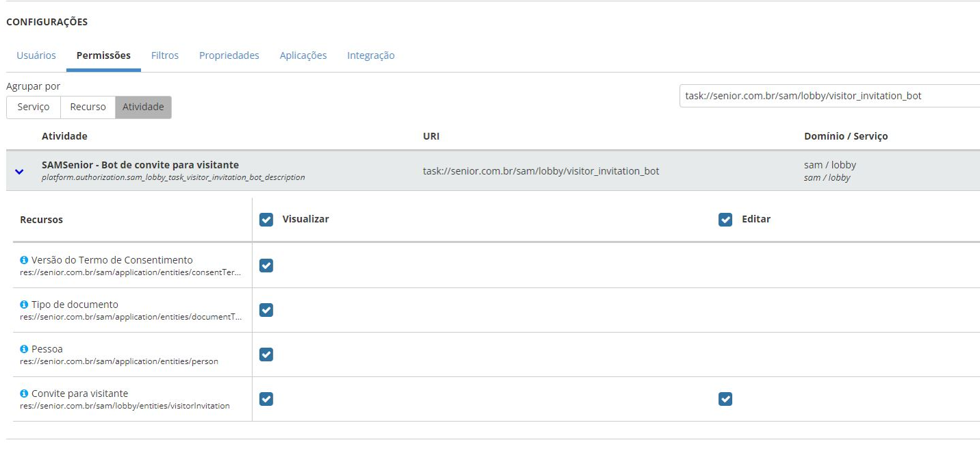Open the Usuários tab
The image size is (980, 451).
pos(36,55)
